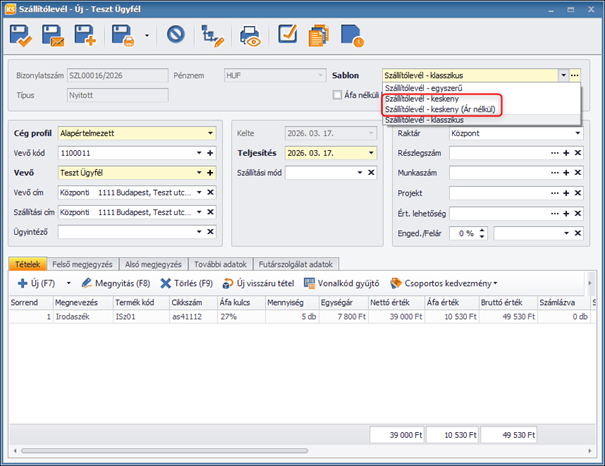Open the Alsó megjegyzés tab
The image size is (605, 466).
pyautogui.click(x=153, y=264)
